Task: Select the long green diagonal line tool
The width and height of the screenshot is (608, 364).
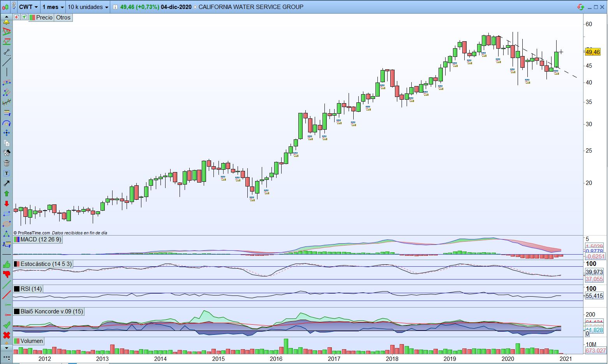Action: point(6,285)
